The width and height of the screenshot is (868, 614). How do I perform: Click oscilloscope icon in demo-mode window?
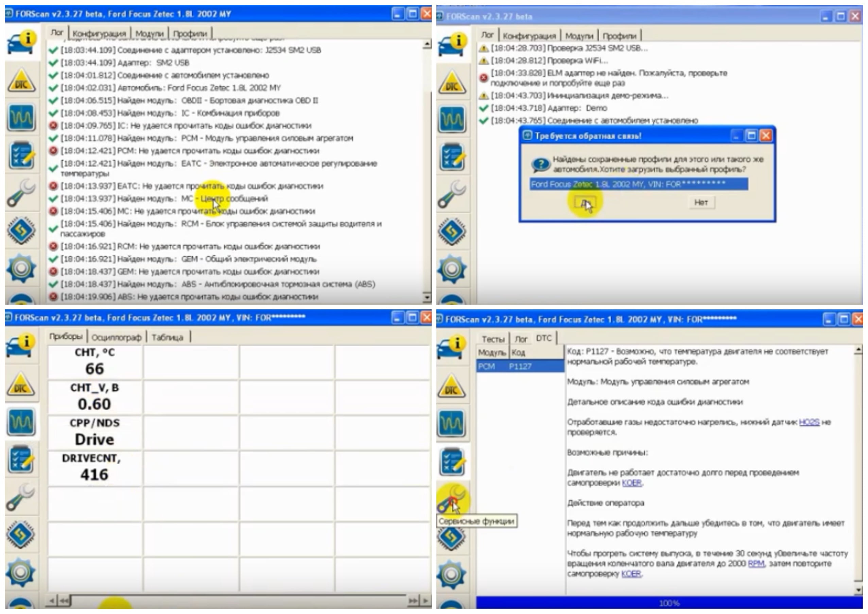tap(453, 119)
